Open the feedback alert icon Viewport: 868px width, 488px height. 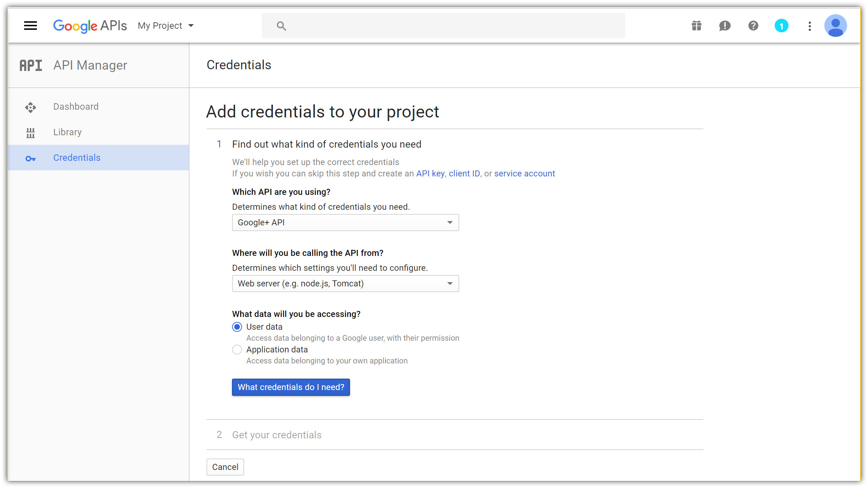pos(725,26)
